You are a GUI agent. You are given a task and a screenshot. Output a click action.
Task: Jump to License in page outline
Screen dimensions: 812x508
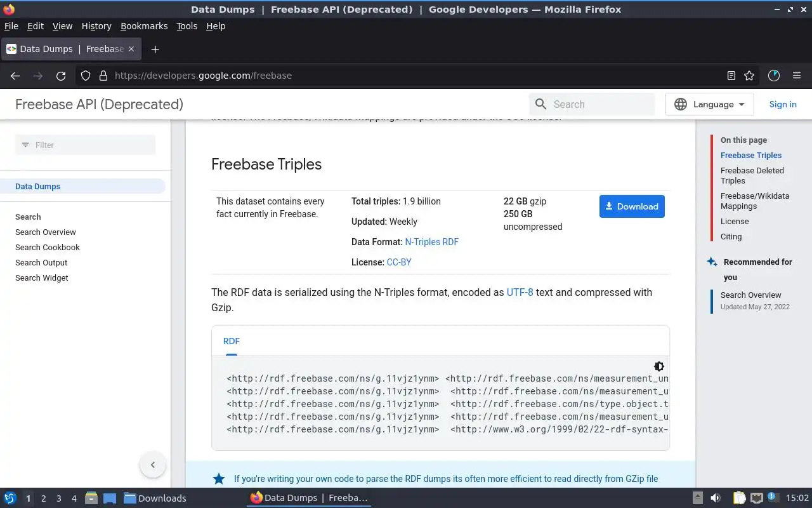point(735,222)
